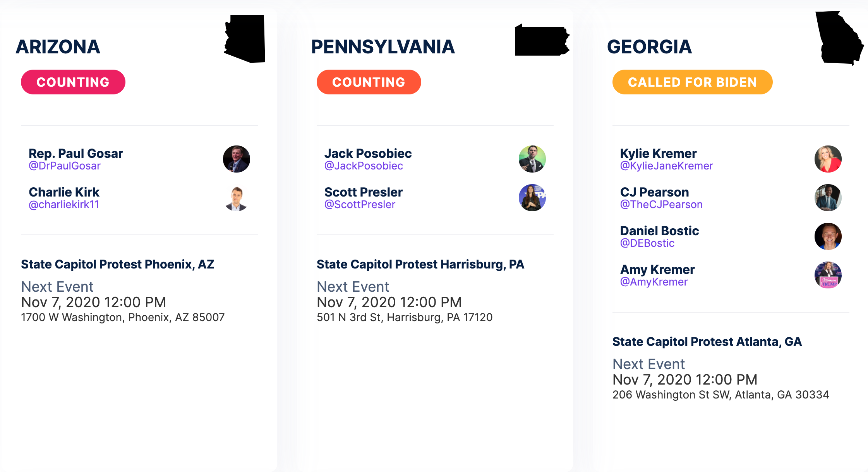Click the avatar beside the @DrPaulGosar handle
The image size is (868, 472).
click(x=237, y=159)
